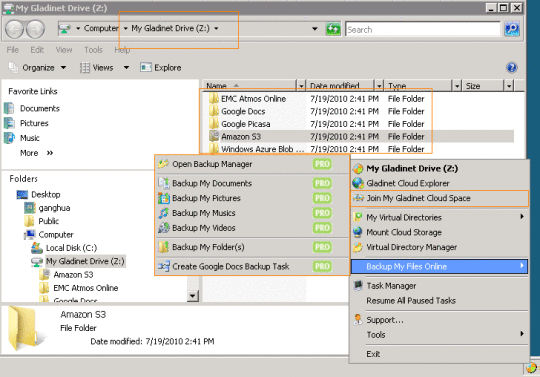Open the Edit menu
540x377 pixels.
(37, 50)
